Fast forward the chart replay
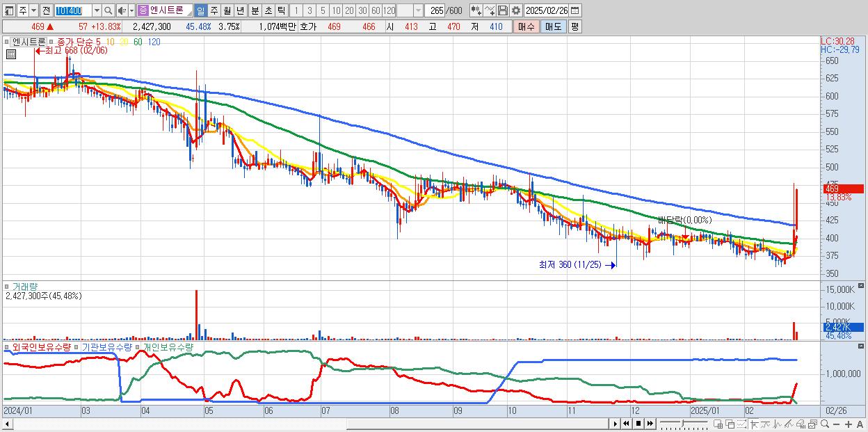 [650, 424]
